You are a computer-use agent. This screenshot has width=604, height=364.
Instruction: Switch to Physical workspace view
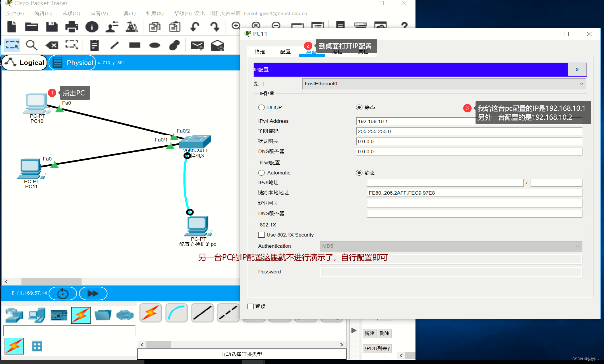tap(72, 63)
